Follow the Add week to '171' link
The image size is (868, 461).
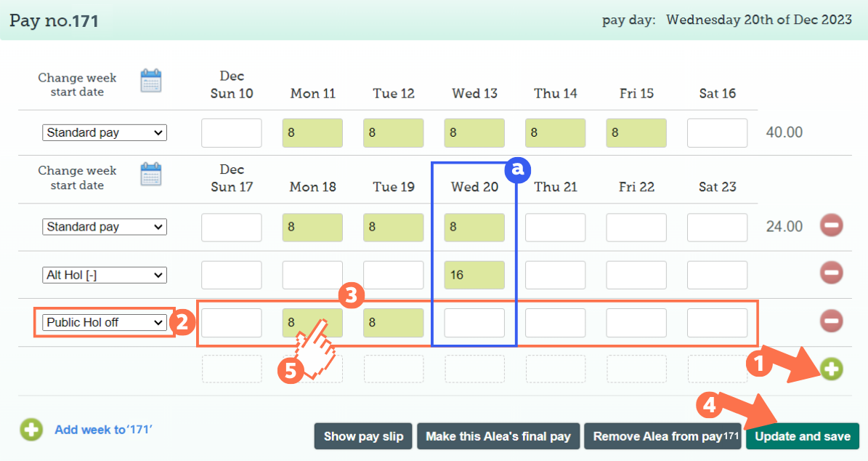point(103,430)
